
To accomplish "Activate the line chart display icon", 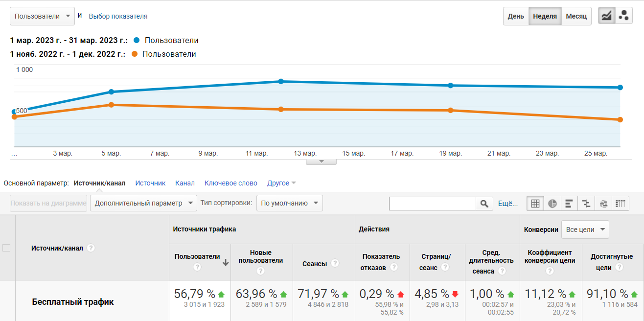I will tap(607, 15).
